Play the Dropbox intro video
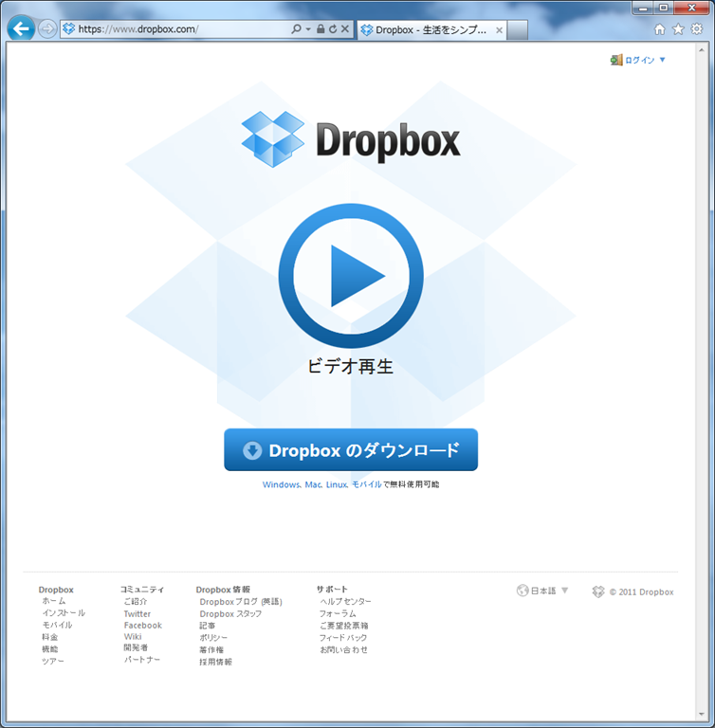This screenshot has width=715, height=728. click(351, 276)
